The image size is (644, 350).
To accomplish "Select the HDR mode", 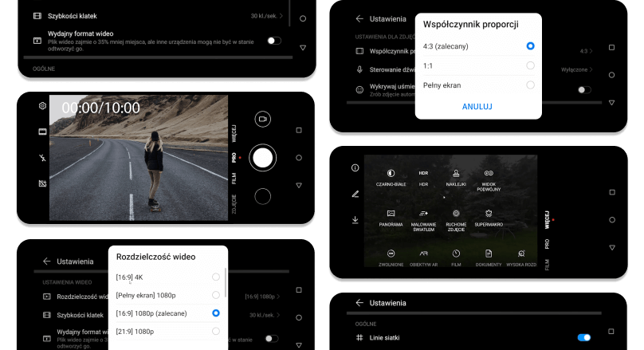I will (423, 173).
